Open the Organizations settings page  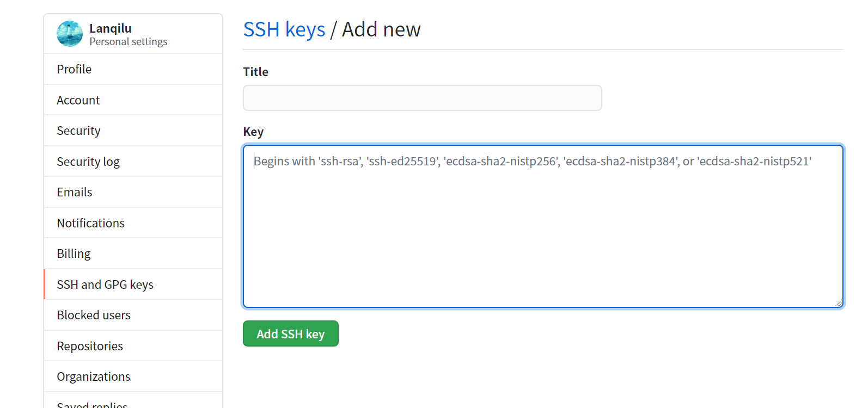[93, 376]
